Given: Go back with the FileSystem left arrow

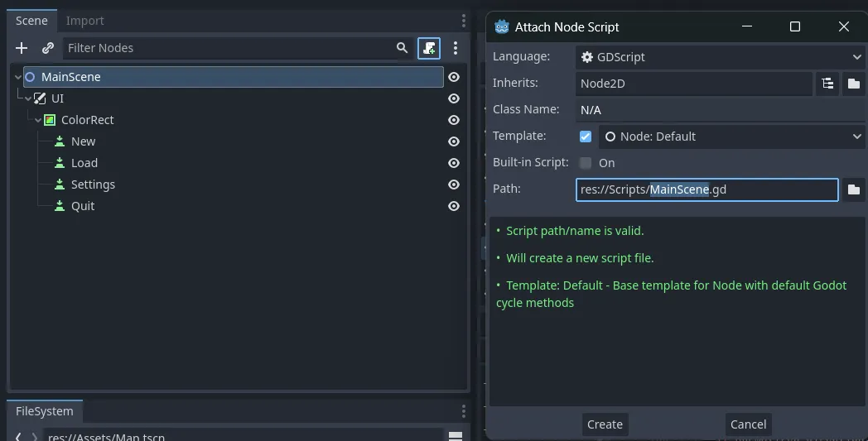Looking at the screenshot, I should coord(18,437).
